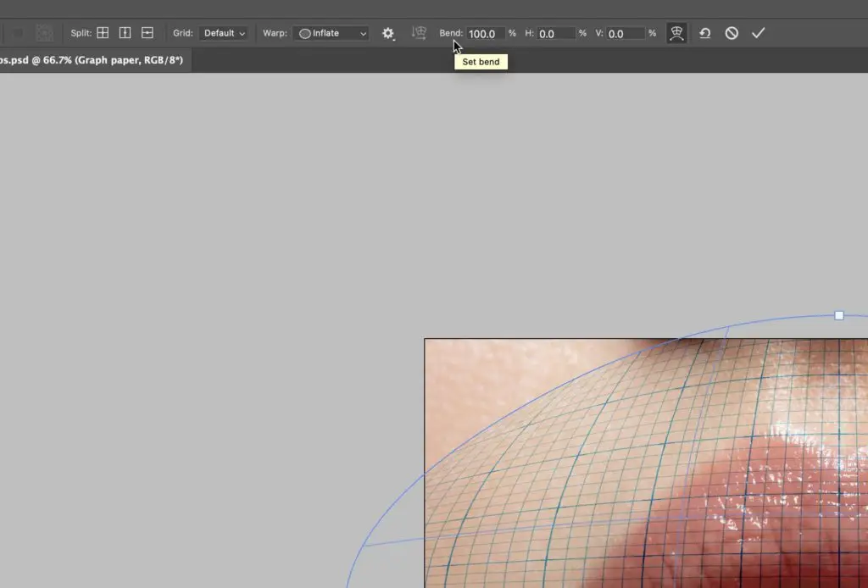The image size is (868, 588).
Task: Open the Grid Default dropdown
Action: coord(224,33)
